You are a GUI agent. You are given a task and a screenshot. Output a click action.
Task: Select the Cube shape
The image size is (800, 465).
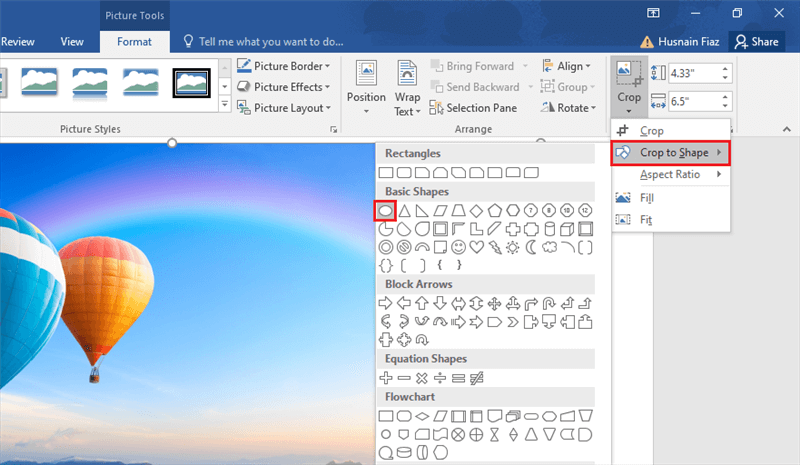[x=567, y=229]
